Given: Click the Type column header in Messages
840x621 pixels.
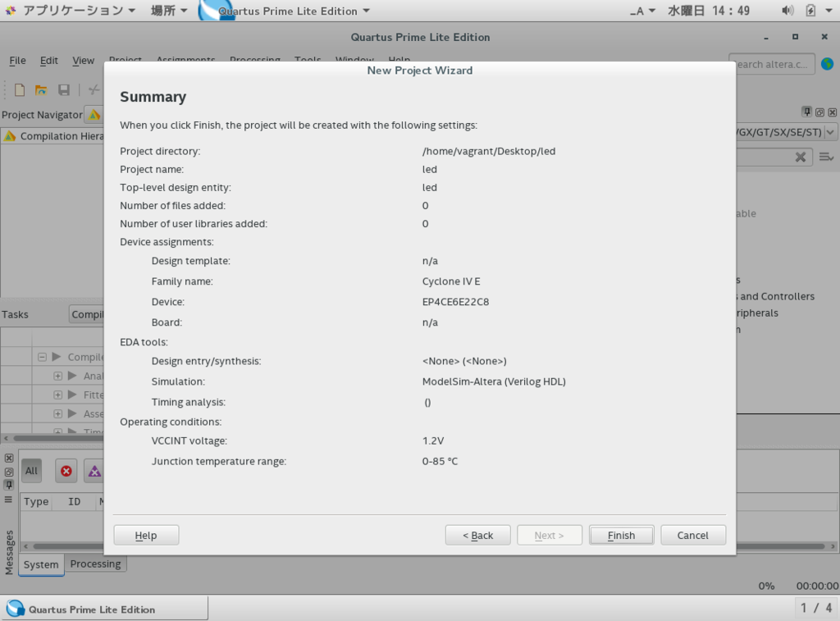Looking at the screenshot, I should point(36,502).
